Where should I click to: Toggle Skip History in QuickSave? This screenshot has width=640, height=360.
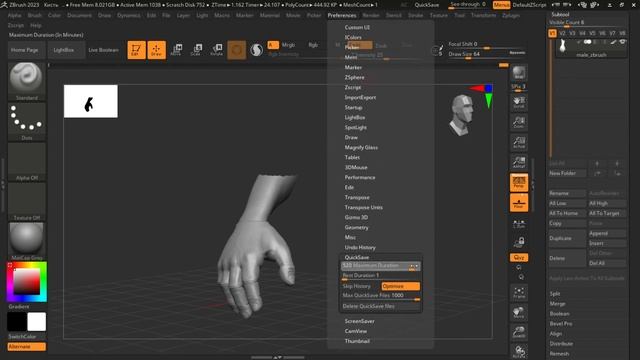click(x=361, y=286)
